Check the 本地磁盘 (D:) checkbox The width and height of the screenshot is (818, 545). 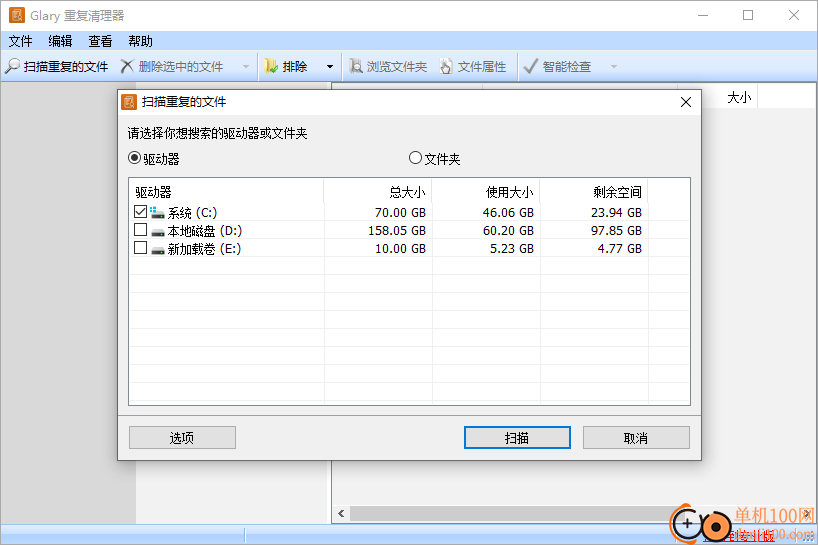point(140,229)
